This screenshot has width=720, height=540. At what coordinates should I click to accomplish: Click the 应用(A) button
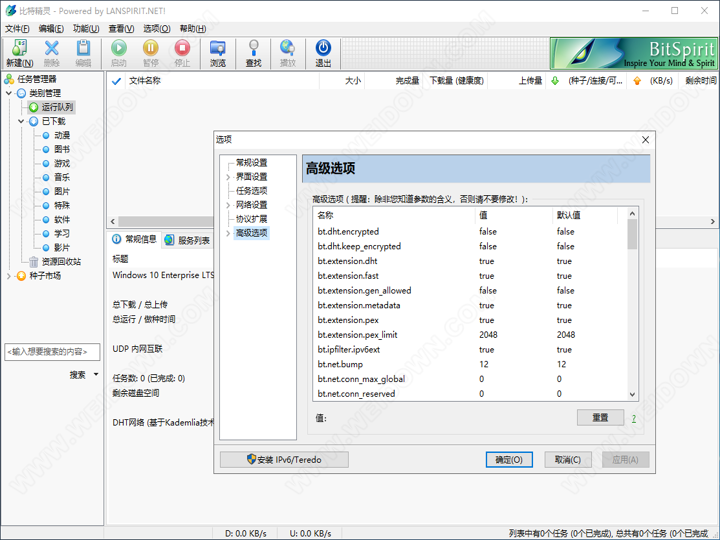click(x=625, y=460)
